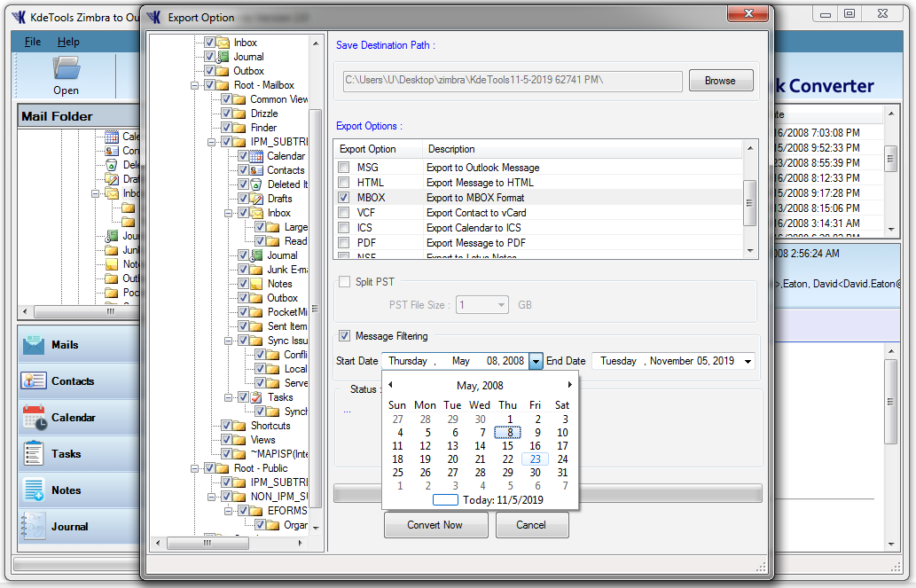Screen dimensions: 916x588
Task: Collapse the Root - Mailbox tree node
Action: click(194, 85)
